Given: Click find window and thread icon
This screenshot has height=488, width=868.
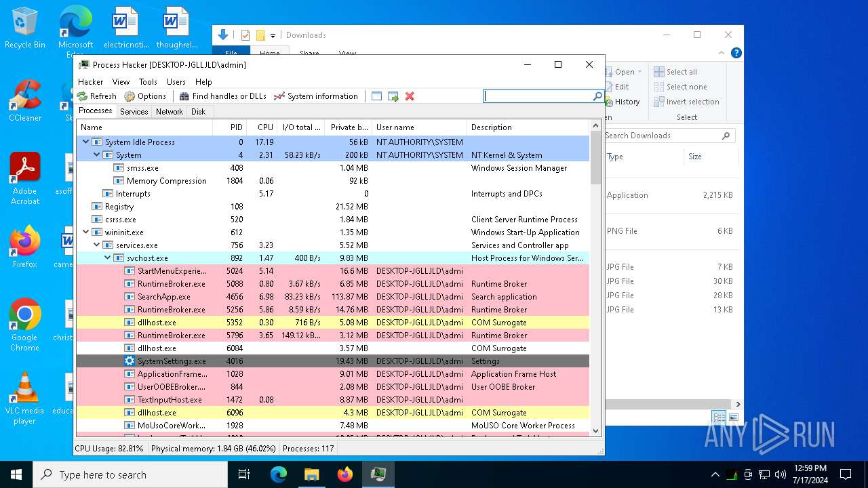Looking at the screenshot, I should (x=393, y=96).
